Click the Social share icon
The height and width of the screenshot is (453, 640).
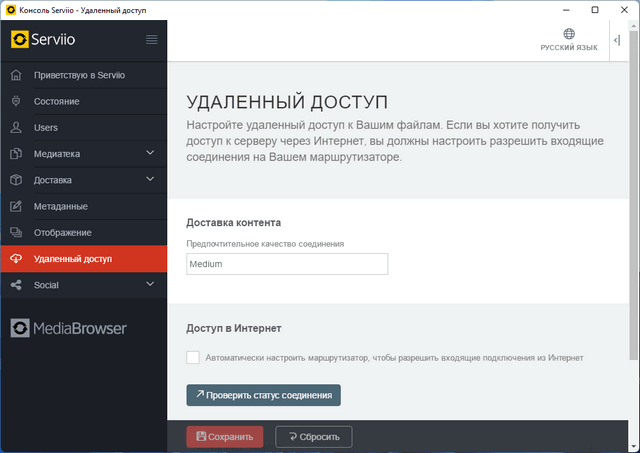pyautogui.click(x=15, y=285)
